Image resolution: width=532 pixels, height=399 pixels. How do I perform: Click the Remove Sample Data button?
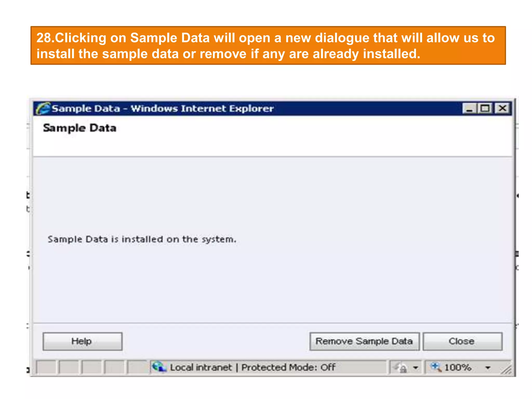click(364, 341)
